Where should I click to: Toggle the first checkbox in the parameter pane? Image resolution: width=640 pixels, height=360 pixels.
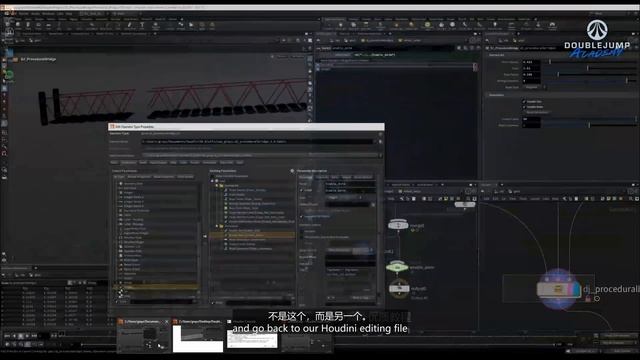pyautogui.click(x=524, y=101)
